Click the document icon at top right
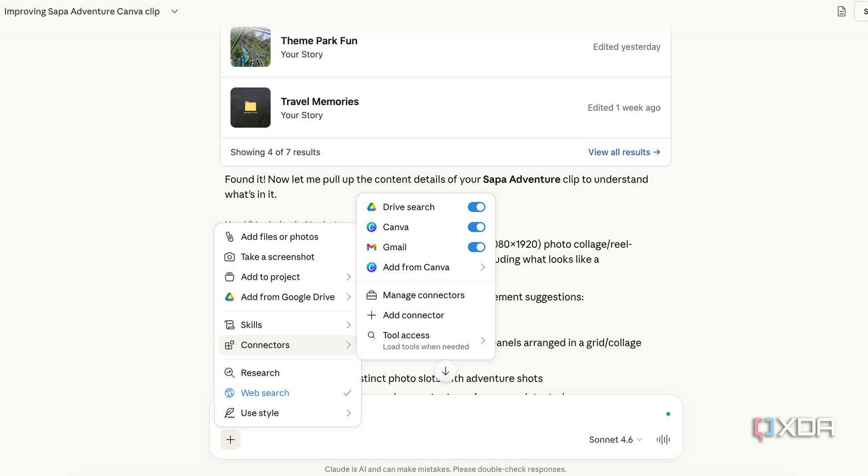The height and width of the screenshot is (476, 868). pos(842,12)
